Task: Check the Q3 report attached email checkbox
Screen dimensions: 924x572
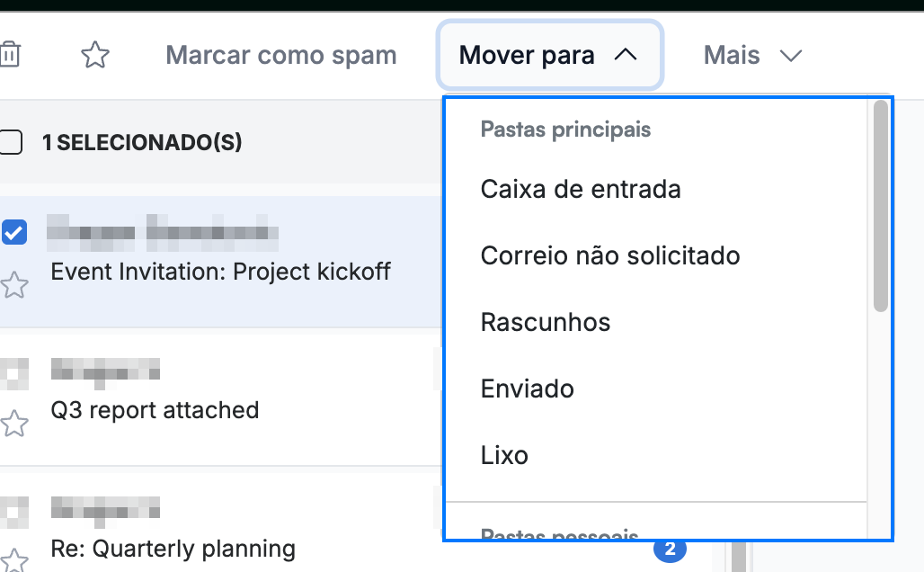Action: click(x=14, y=373)
